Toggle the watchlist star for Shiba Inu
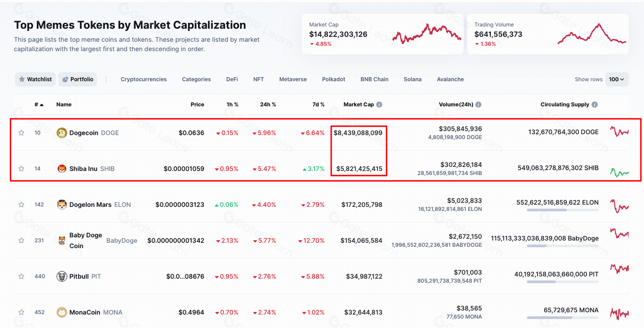Image resolution: width=644 pixels, height=328 pixels. click(x=21, y=169)
